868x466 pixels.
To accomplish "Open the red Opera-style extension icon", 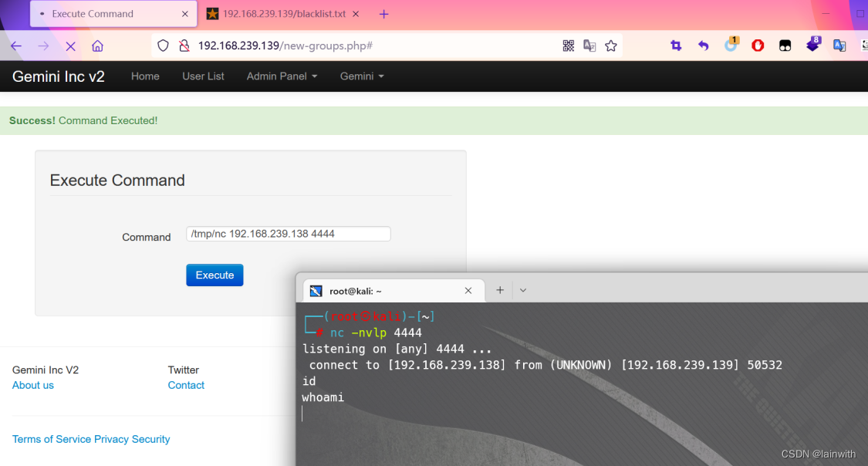I will (758, 46).
